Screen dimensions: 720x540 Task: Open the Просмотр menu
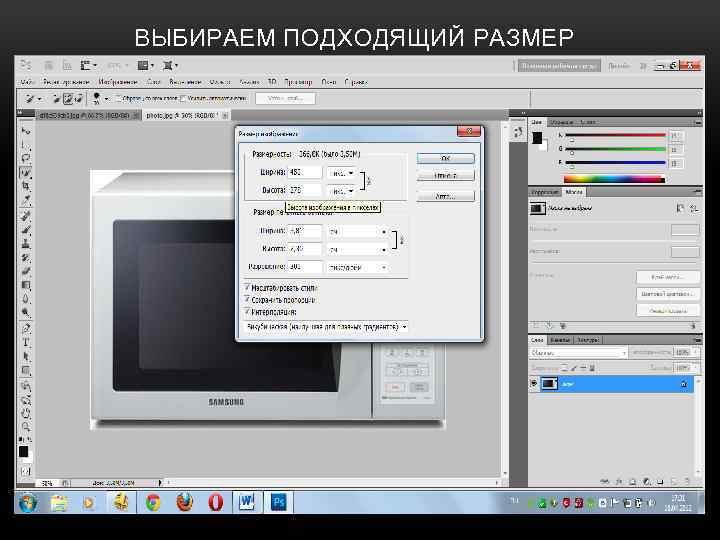[x=298, y=82]
